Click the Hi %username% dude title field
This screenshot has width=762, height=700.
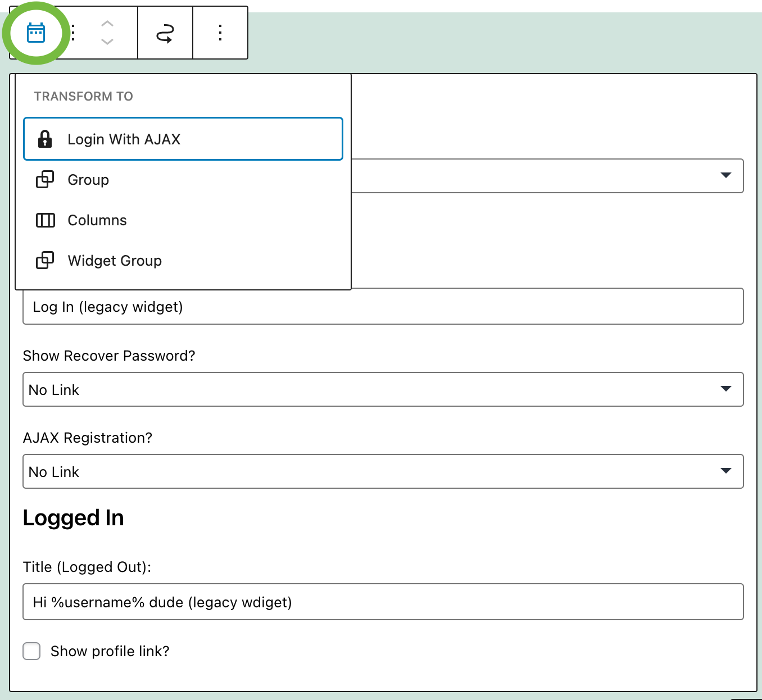coord(383,602)
